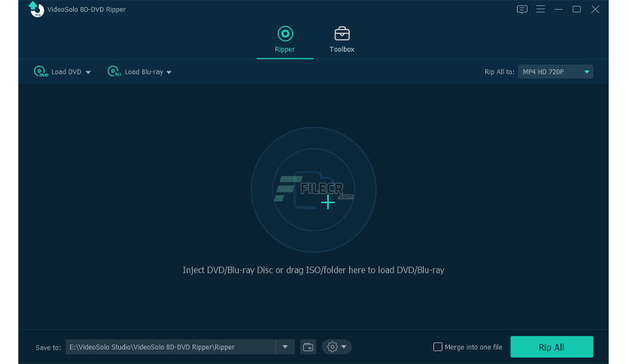This screenshot has width=629, height=364.
Task: Expand the arrow beside settings gear
Action: pos(344,347)
